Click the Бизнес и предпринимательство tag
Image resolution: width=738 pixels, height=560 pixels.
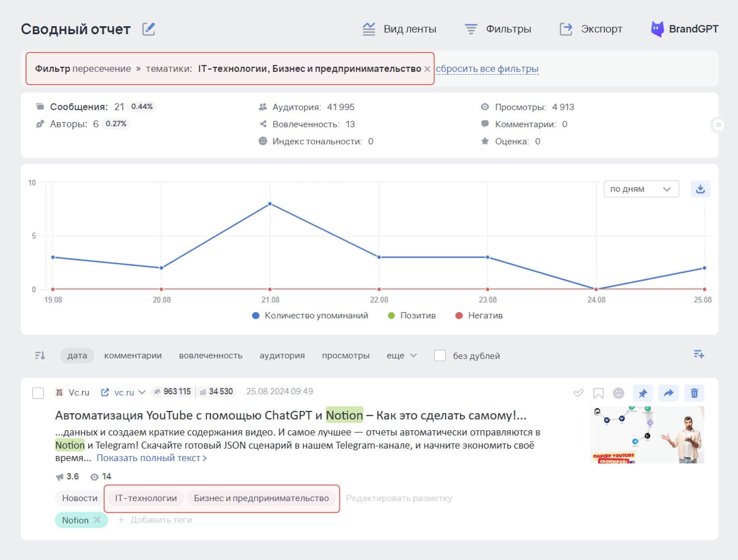[261, 498]
